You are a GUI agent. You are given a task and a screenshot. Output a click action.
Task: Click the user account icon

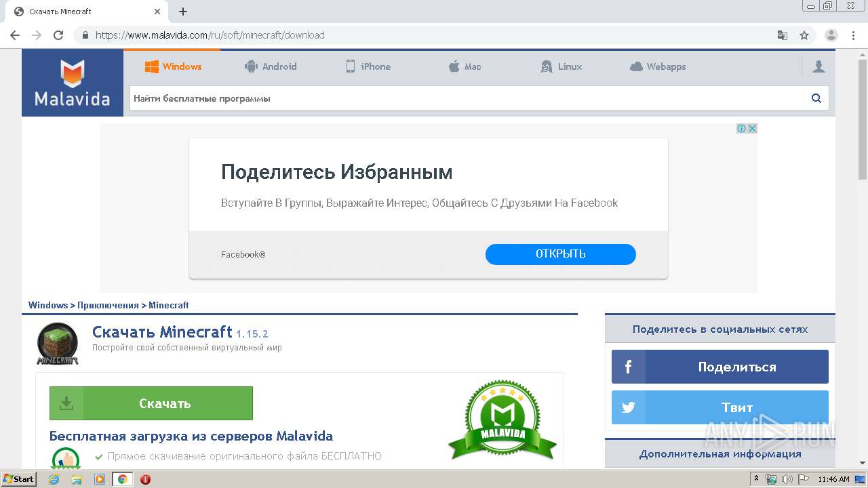point(818,66)
